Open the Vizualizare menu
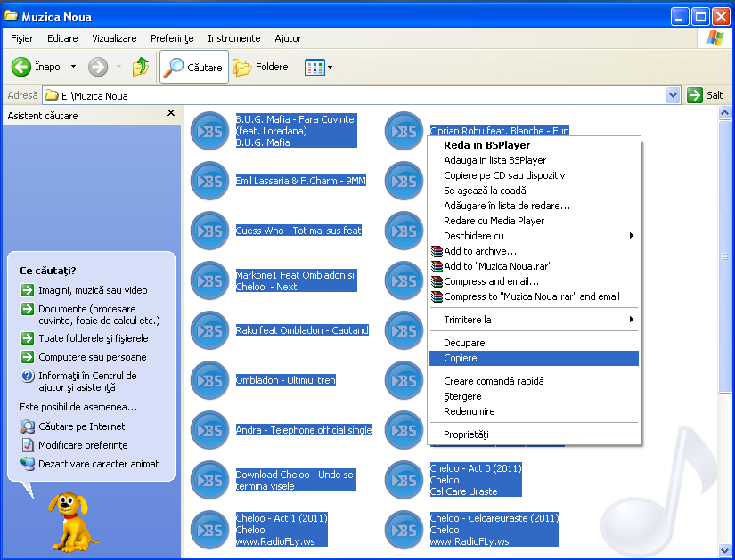Viewport: 735px width, 560px height. [x=114, y=38]
